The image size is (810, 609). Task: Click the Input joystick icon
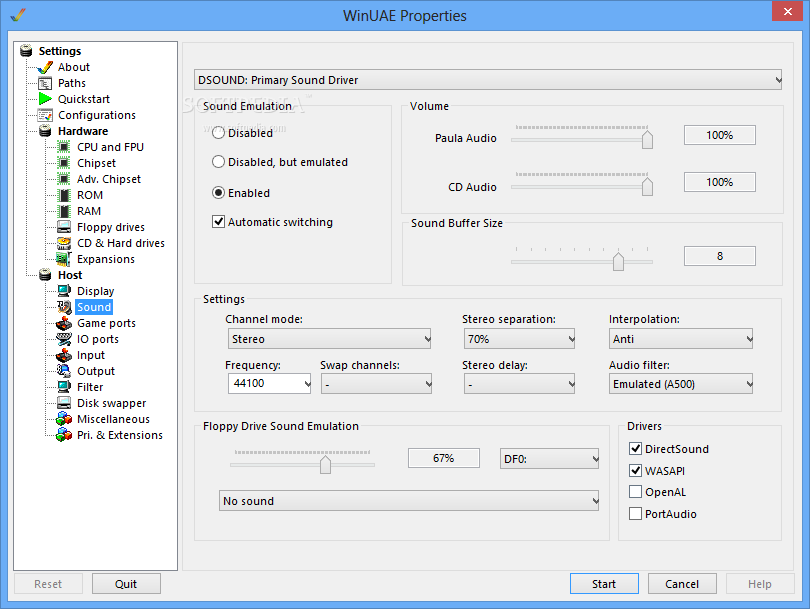[64, 355]
